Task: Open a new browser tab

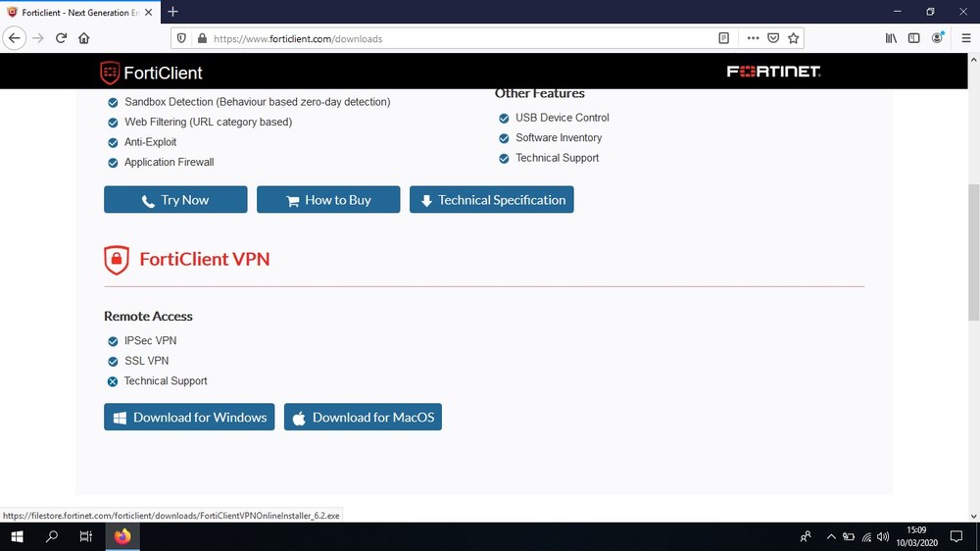Action: click(173, 12)
